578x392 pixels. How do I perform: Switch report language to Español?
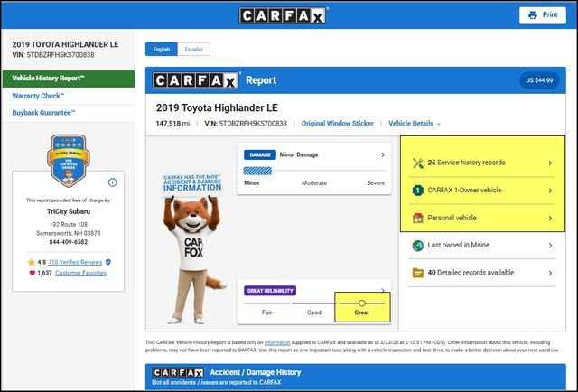tap(193, 48)
